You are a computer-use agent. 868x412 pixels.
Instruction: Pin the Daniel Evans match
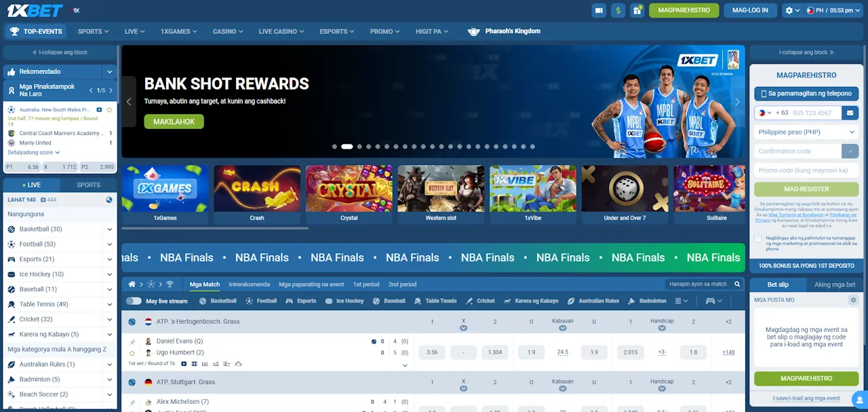[132, 342]
